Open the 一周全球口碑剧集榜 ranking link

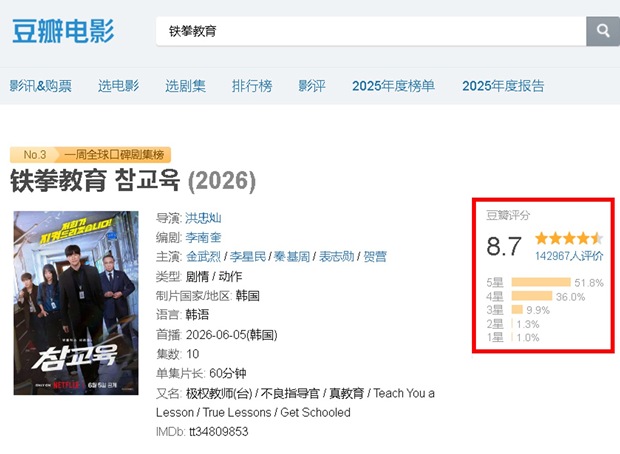114,155
